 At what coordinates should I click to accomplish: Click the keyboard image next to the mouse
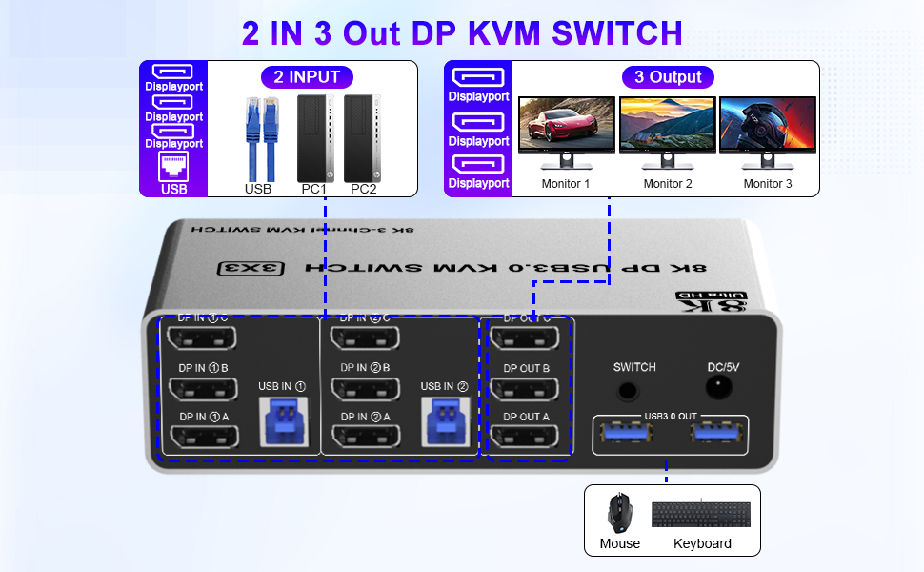tap(702, 515)
